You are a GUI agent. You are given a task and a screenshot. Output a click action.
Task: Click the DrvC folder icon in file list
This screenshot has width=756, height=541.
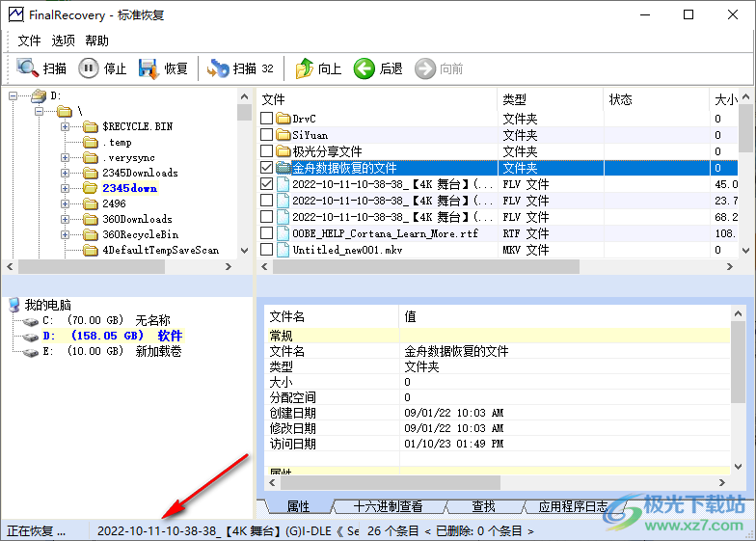coord(283,119)
